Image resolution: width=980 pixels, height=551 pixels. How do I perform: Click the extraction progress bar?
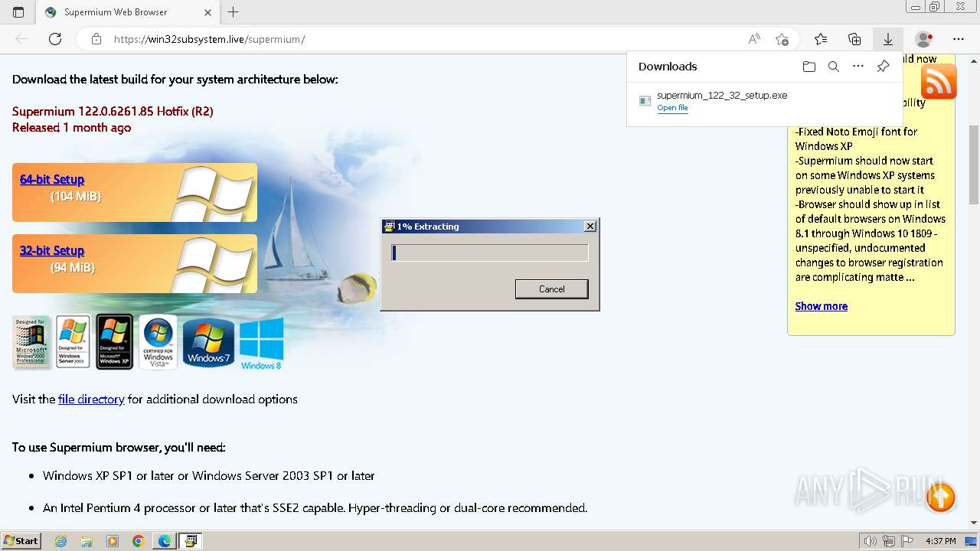(x=489, y=253)
